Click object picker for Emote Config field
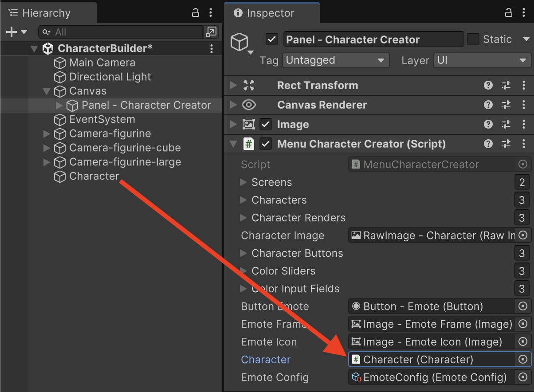This screenshot has height=392, width=534. [x=523, y=377]
